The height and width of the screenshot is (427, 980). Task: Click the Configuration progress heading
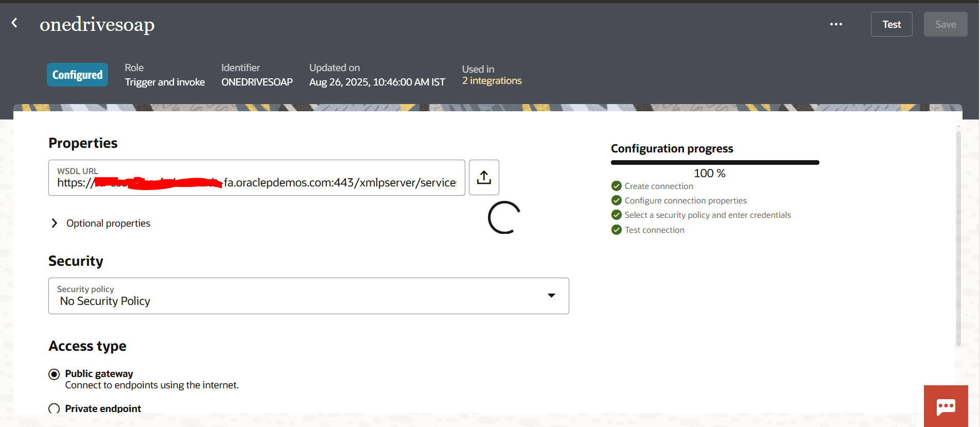coord(672,148)
